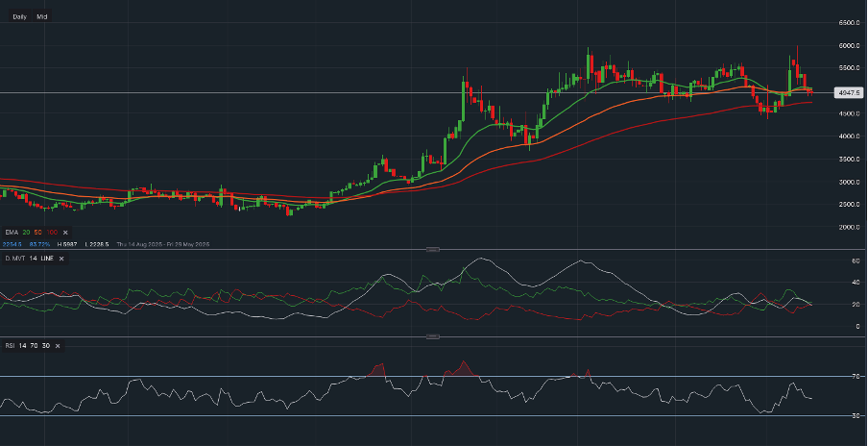Viewport: 868px width, 446px height.
Task: Click the 70 level on RSI axis
Action: click(x=856, y=377)
